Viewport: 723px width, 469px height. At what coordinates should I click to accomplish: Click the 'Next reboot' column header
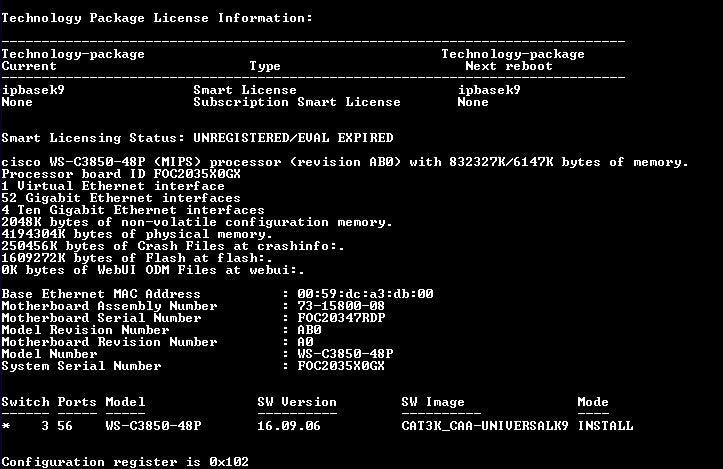coord(509,66)
